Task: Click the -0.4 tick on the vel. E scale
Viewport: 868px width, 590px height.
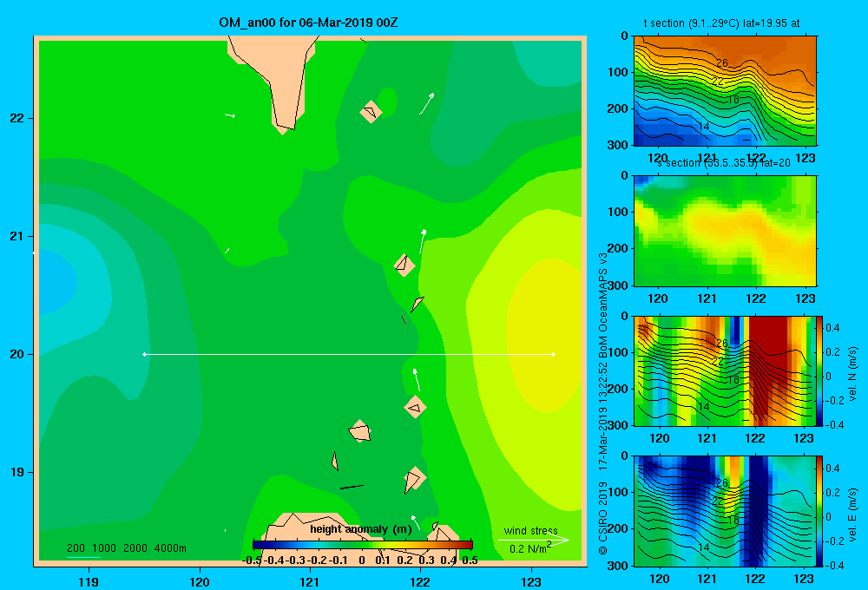Action: [x=835, y=565]
